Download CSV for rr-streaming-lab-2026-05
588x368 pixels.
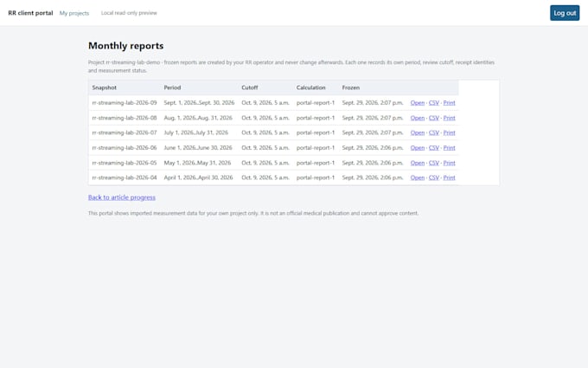click(x=434, y=163)
